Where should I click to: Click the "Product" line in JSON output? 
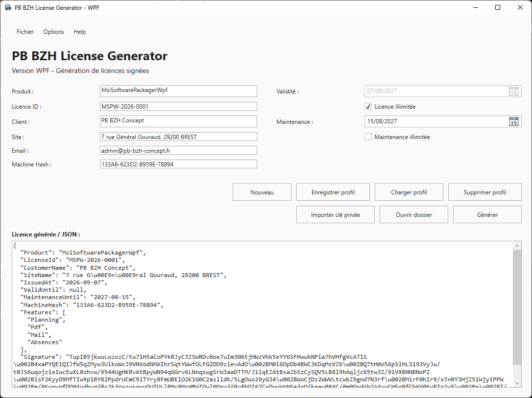click(83, 253)
